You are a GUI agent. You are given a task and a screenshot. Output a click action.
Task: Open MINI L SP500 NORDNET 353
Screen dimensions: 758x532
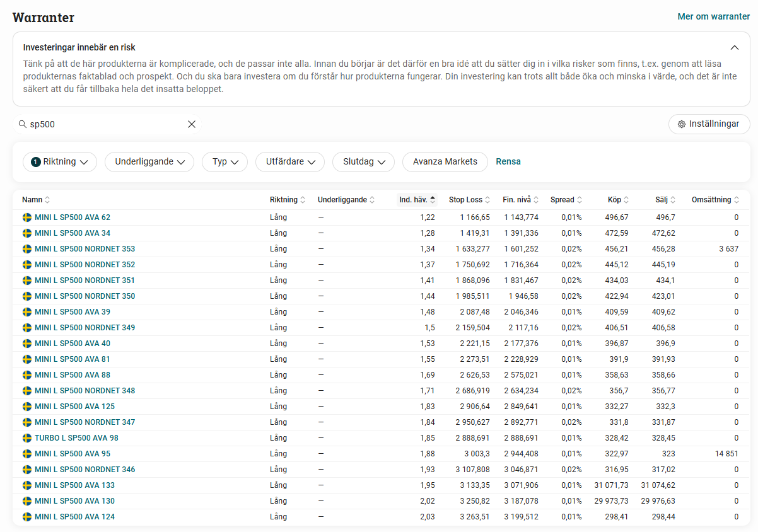coord(85,249)
